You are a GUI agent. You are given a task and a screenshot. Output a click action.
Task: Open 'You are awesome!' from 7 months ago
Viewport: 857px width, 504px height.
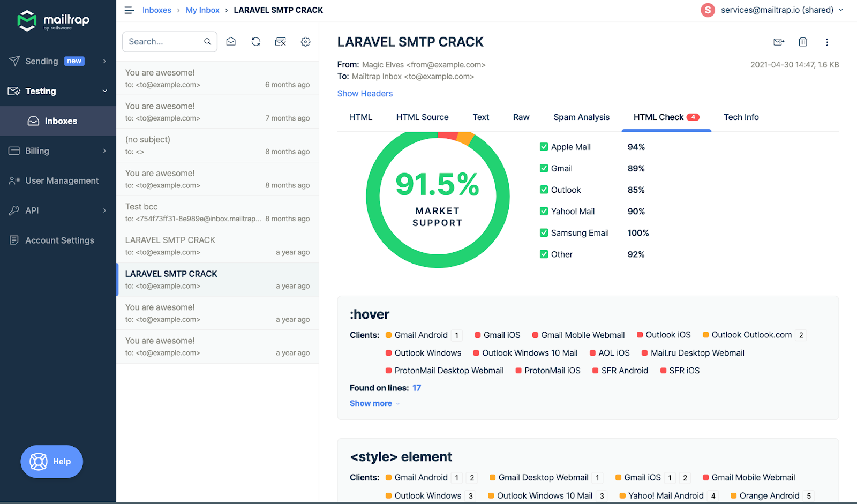(x=217, y=112)
